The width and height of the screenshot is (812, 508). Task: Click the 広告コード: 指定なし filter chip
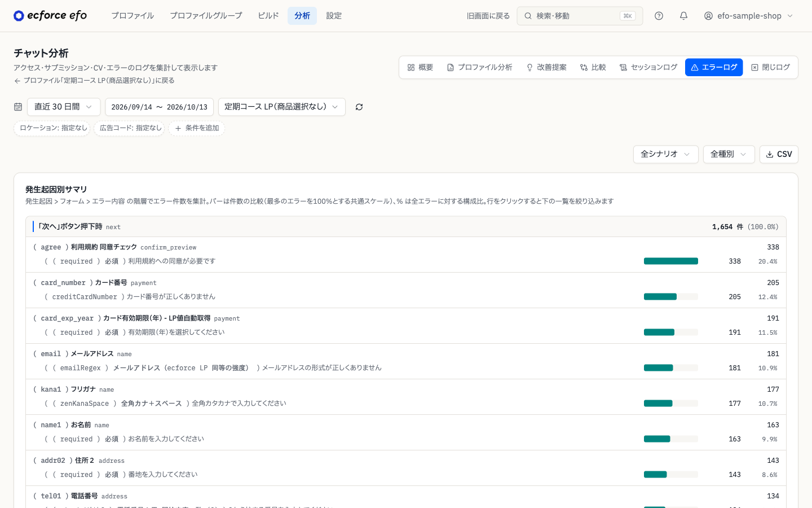point(129,128)
